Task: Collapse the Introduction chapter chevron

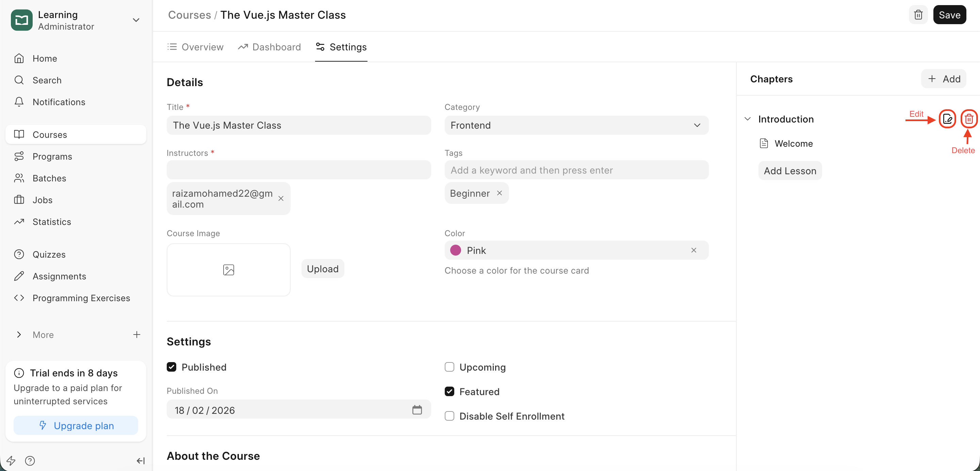Action: point(747,119)
